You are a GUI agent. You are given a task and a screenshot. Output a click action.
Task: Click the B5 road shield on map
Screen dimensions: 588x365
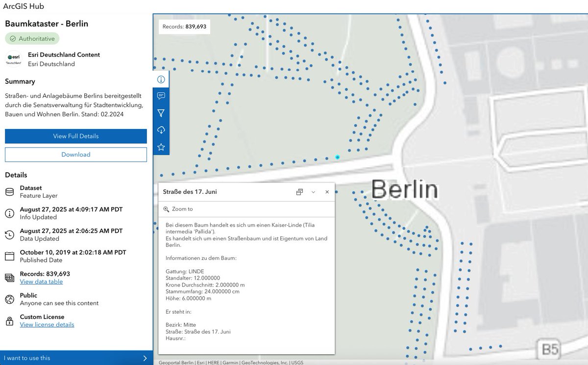click(550, 349)
